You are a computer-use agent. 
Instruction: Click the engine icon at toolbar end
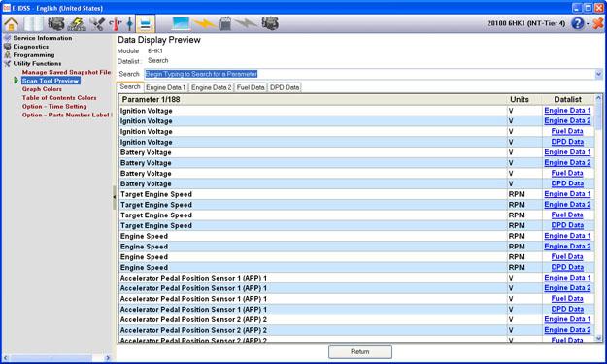coord(270,24)
